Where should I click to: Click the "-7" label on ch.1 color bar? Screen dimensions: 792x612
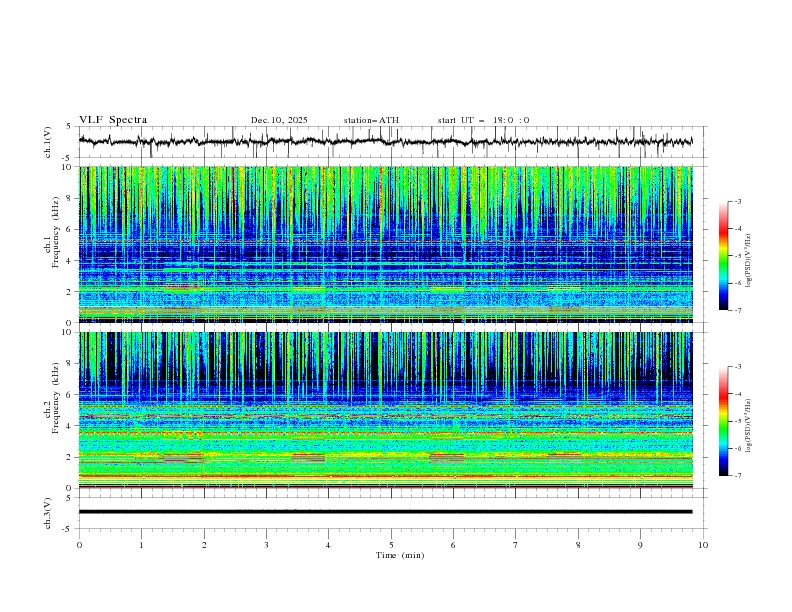[x=737, y=310]
